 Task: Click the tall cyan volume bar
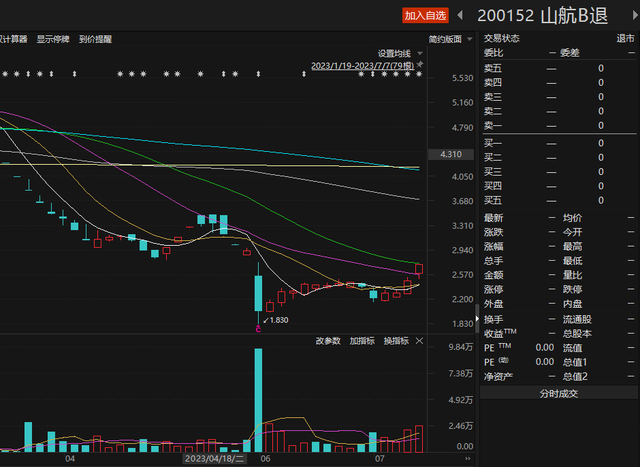[258, 400]
